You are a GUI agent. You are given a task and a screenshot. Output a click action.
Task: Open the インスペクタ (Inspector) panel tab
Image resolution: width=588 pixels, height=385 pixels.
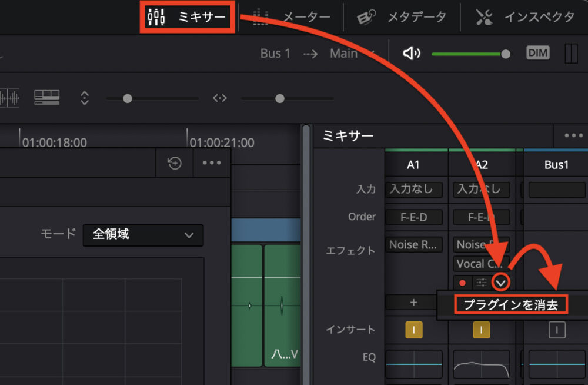[525, 17]
